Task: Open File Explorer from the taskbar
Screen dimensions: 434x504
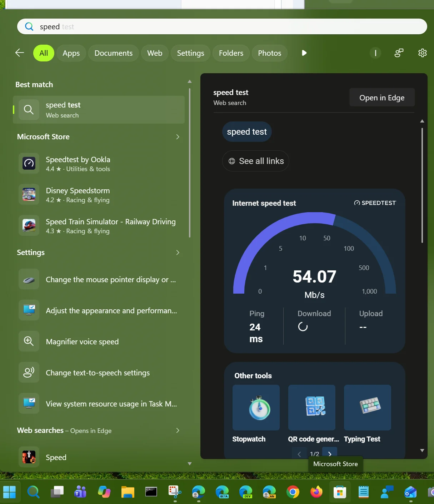Action: pos(128,492)
